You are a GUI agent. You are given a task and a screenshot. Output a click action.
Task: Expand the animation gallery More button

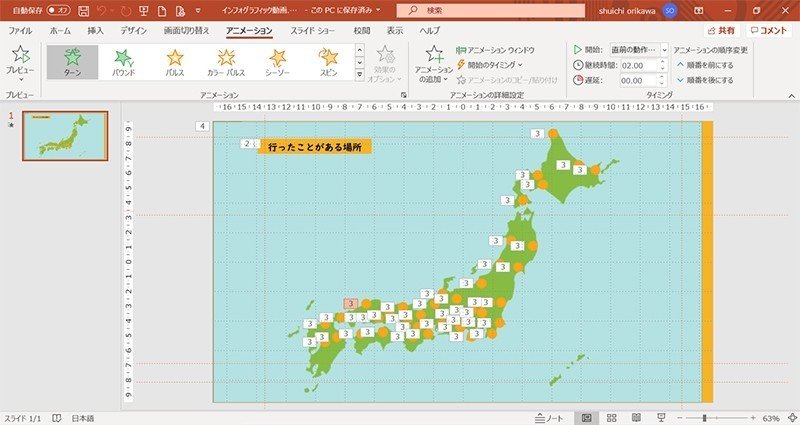(360, 74)
